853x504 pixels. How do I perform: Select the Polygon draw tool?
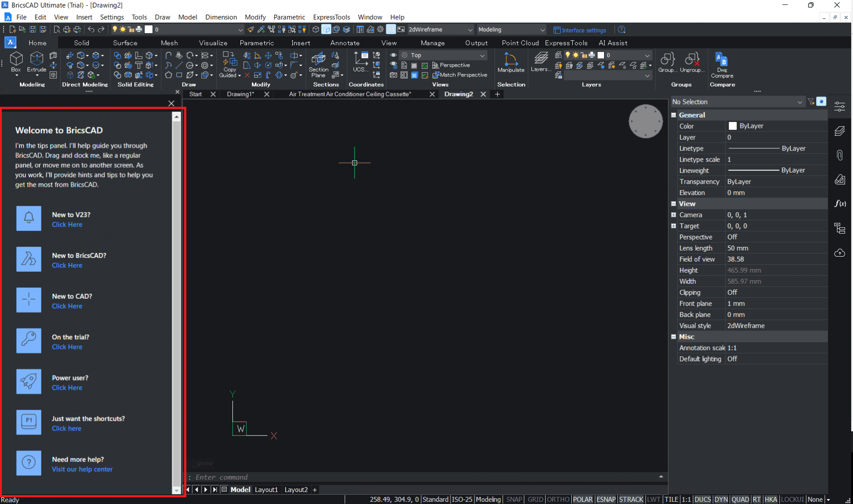pos(168,75)
